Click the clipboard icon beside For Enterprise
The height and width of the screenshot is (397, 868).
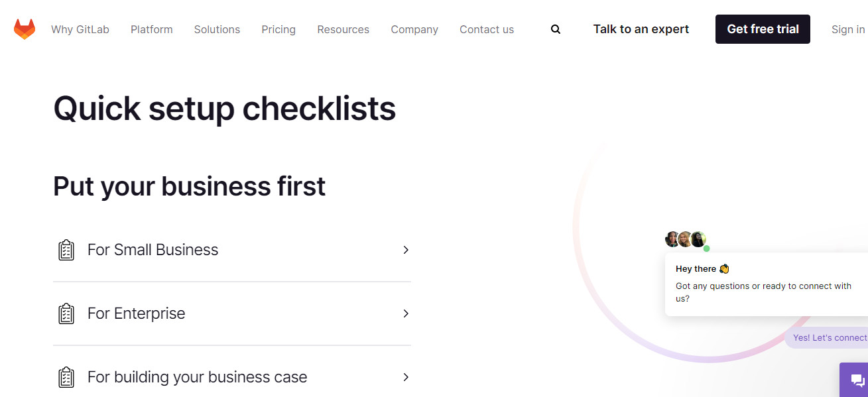(66, 313)
